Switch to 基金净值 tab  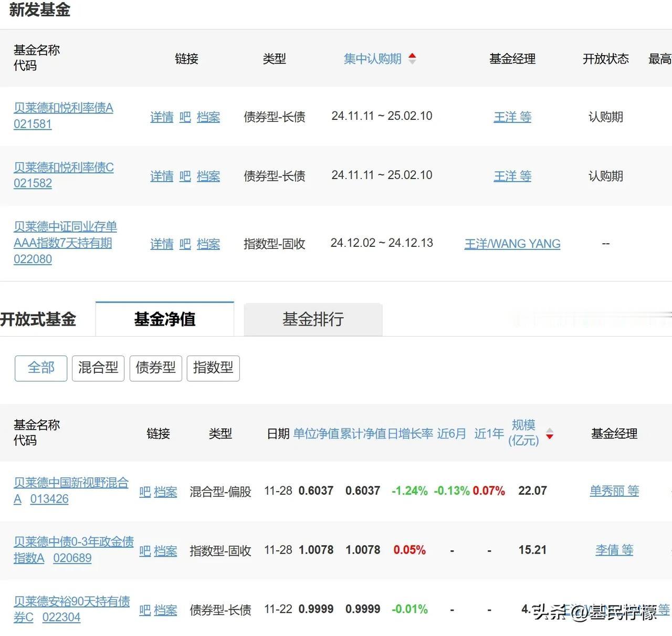click(x=165, y=319)
